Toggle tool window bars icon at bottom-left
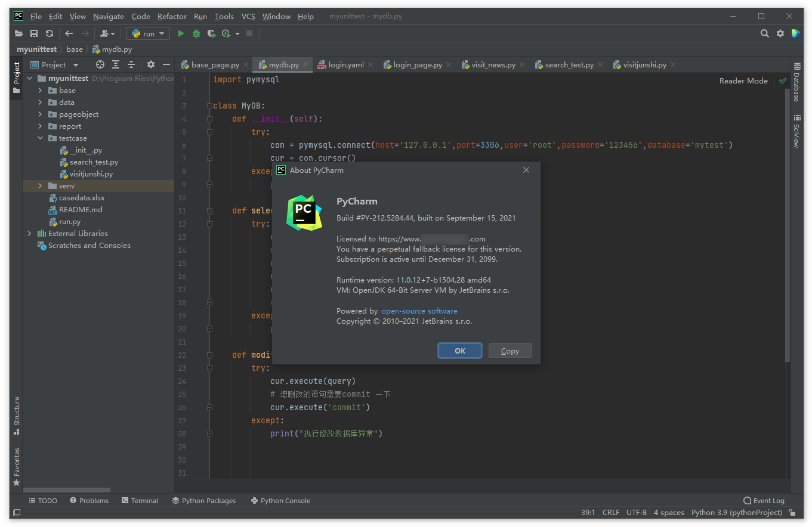812x527 pixels. pyautogui.click(x=17, y=513)
